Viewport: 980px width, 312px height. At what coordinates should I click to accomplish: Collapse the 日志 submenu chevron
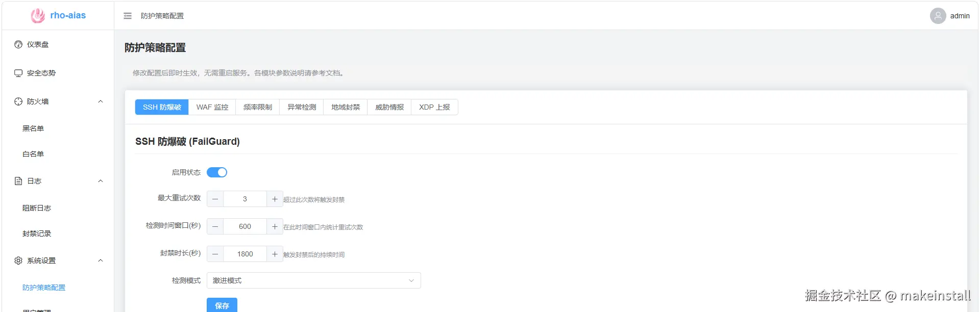pos(101,181)
